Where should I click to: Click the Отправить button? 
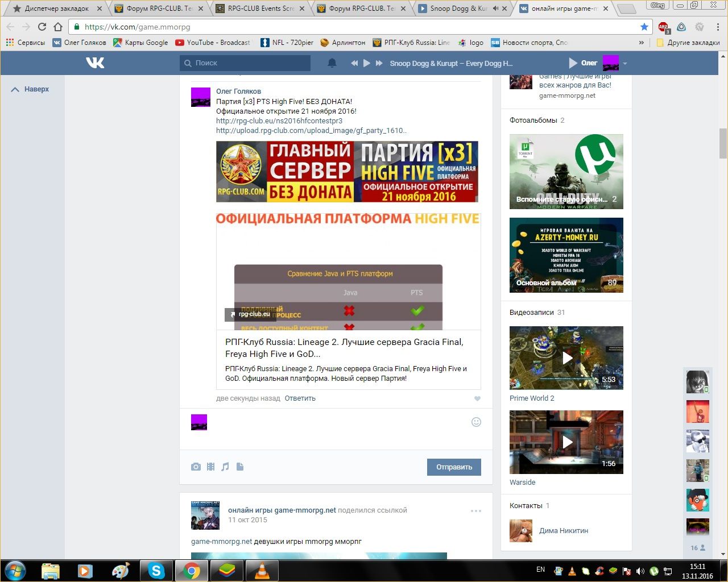pos(454,467)
